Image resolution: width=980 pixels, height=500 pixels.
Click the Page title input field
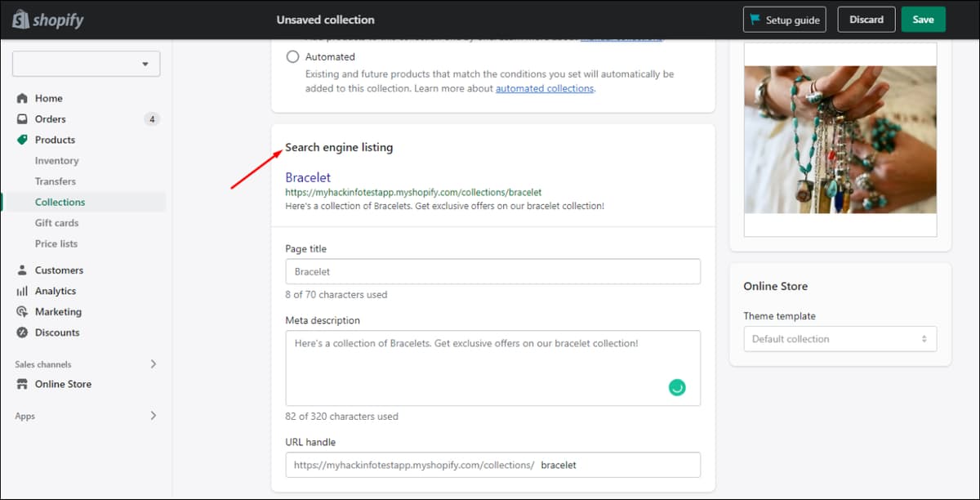tap(492, 271)
